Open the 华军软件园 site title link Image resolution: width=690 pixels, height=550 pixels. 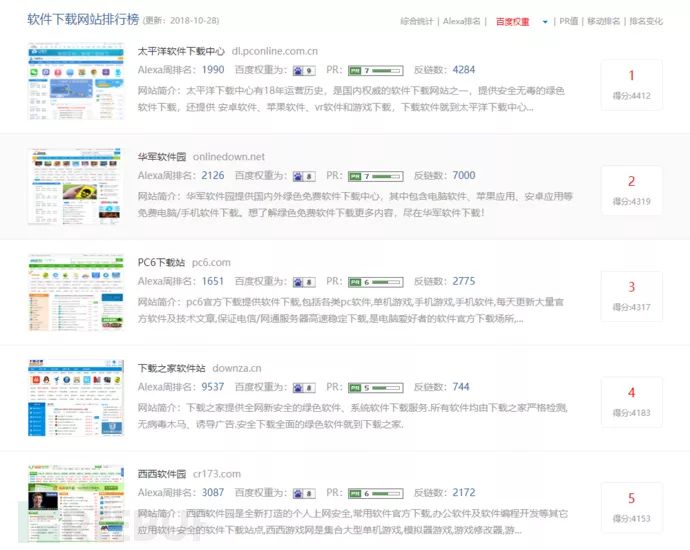(x=161, y=157)
